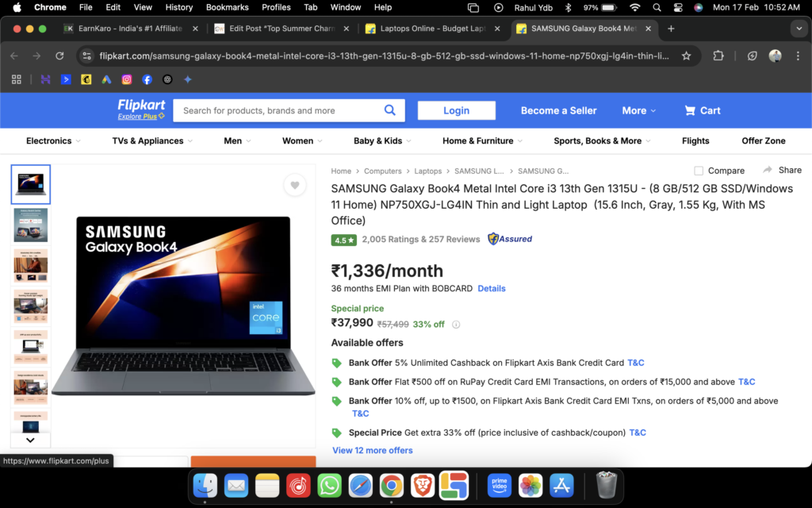Open the History menu in menu bar
This screenshot has width=812, height=508.
point(178,7)
